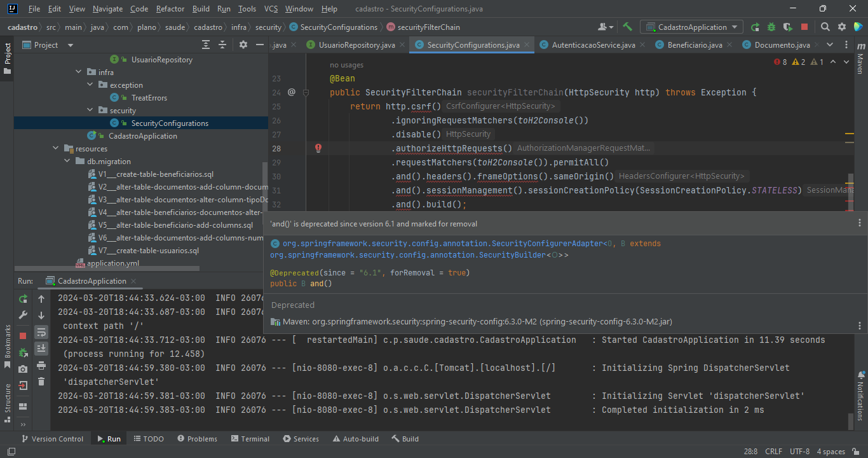Image resolution: width=868 pixels, height=458 pixels.
Task: Open run configuration wrench in Run panel
Action: 23,316
